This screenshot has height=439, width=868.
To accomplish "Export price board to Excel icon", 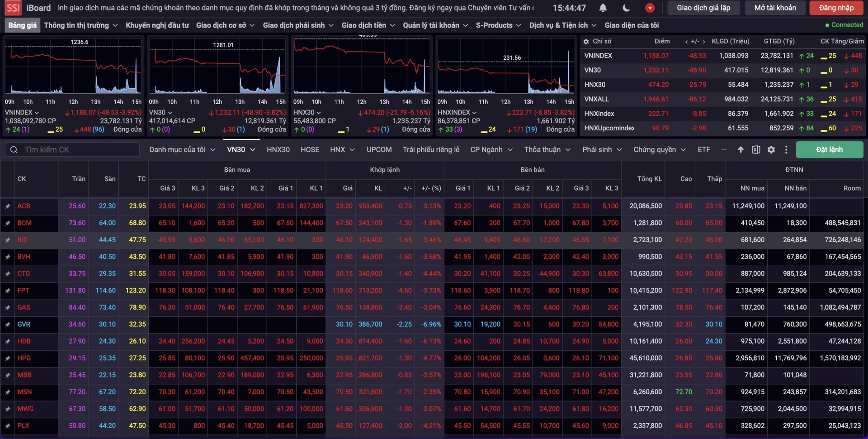I will click(756, 150).
